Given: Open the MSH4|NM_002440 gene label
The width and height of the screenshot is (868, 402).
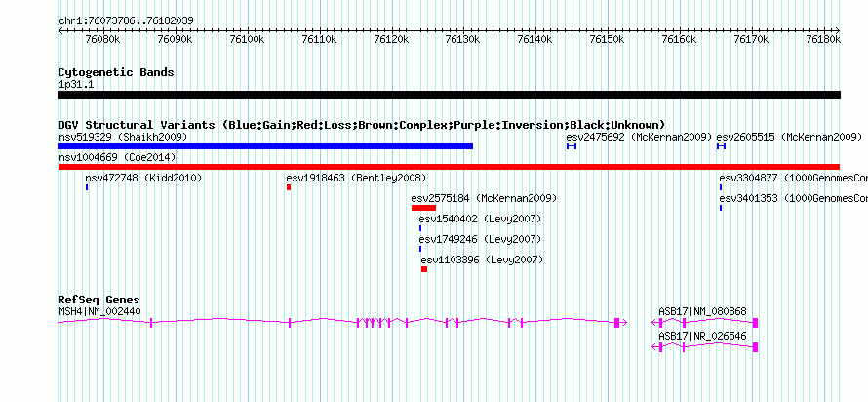Looking at the screenshot, I should [x=99, y=311].
